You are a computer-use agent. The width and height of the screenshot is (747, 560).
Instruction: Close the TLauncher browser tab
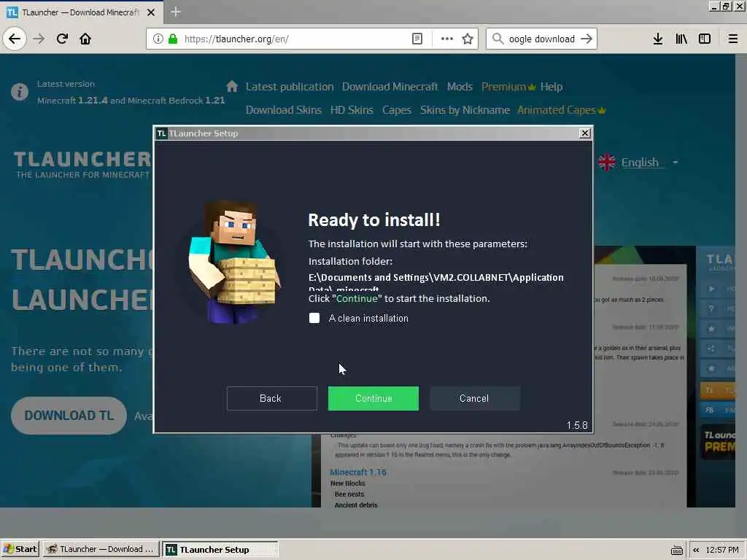point(151,12)
